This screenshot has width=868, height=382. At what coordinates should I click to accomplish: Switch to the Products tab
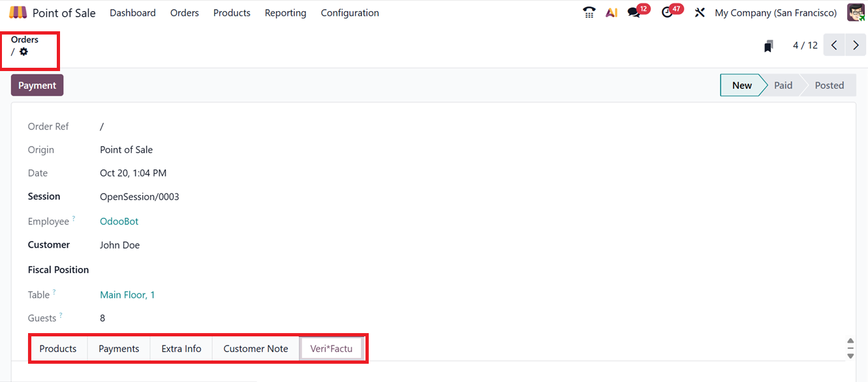click(58, 349)
